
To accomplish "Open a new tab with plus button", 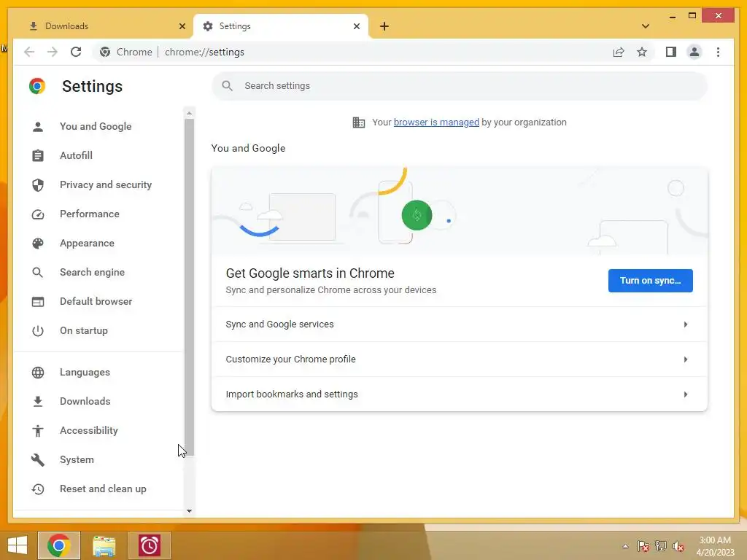I will point(384,26).
